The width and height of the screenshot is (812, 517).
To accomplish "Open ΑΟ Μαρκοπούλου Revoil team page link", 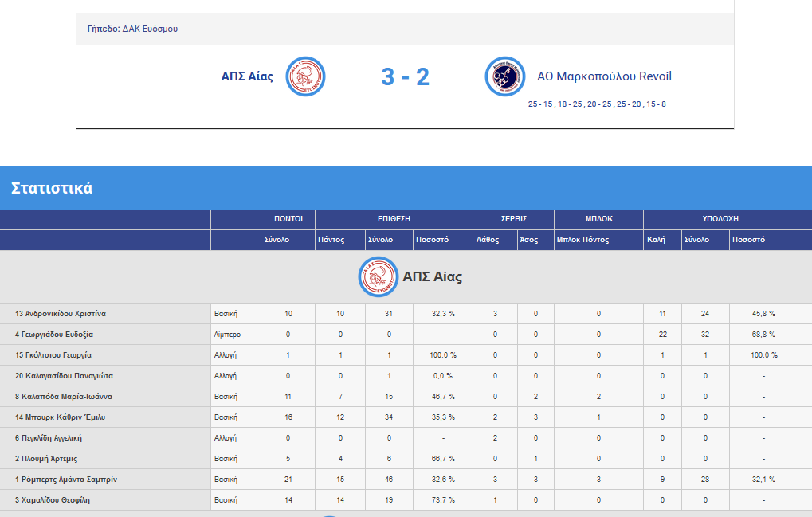I will [x=604, y=76].
